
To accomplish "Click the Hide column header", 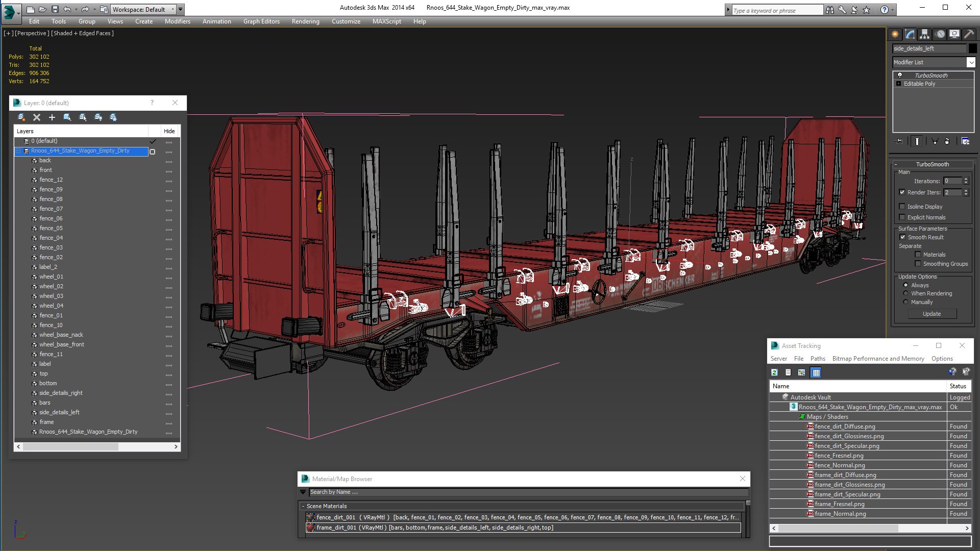I will click(169, 131).
